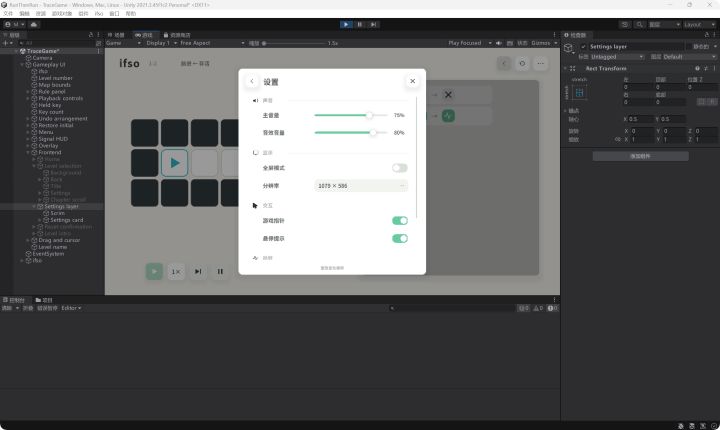Screen dimensions: 720x430
Task: Click the game's three-dot more button
Action: (540, 63)
